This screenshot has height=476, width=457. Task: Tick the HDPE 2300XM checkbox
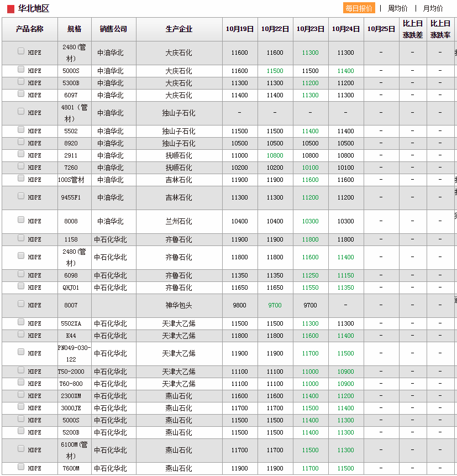click(x=21, y=394)
